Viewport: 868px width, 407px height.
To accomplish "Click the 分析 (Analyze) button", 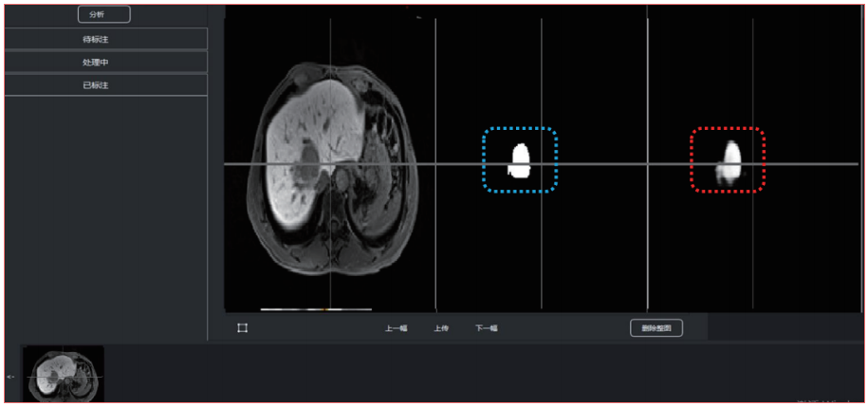I will (103, 15).
